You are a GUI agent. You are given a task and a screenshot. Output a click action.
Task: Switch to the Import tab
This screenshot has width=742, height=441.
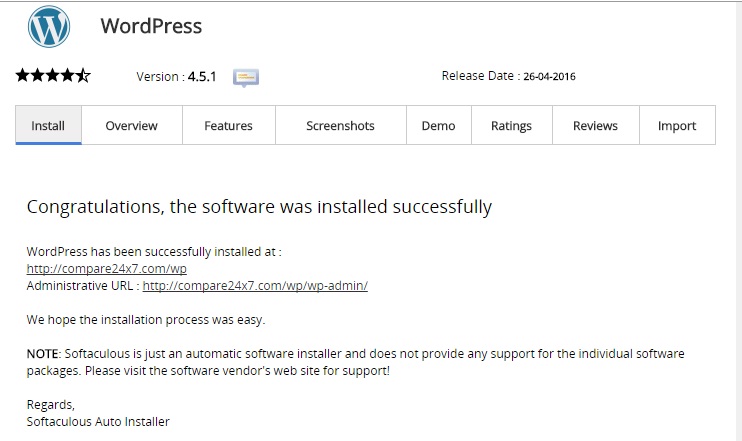tap(677, 126)
